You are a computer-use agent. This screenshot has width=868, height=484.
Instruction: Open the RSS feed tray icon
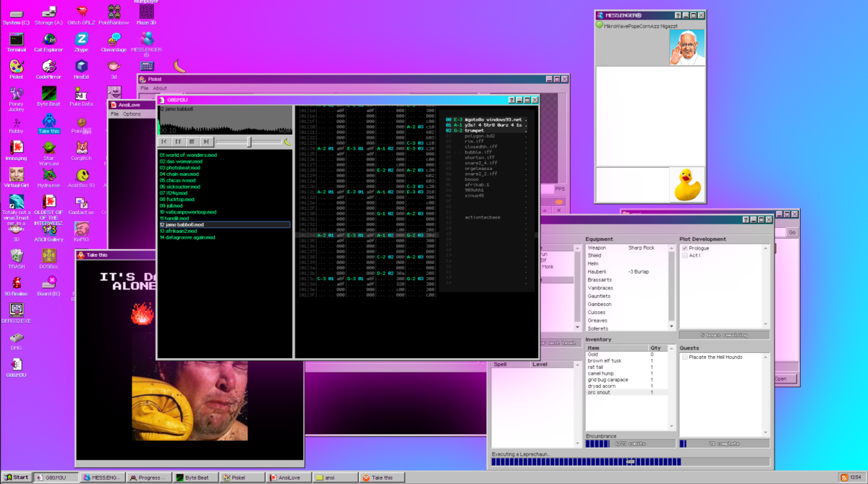843,477
